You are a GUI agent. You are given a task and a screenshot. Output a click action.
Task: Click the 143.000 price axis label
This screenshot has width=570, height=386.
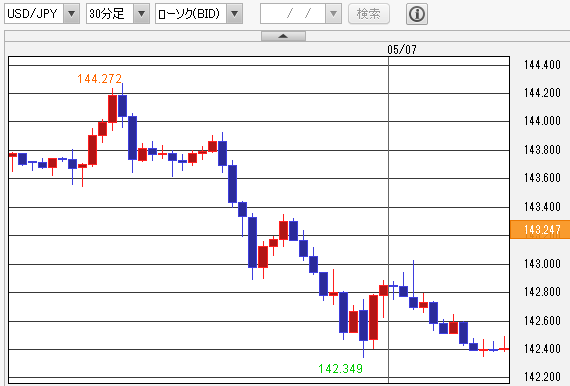tap(542, 264)
